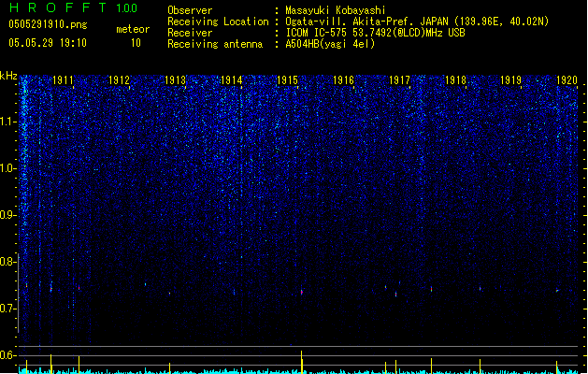Click the ICOM IC-575 receiver text

point(375,33)
